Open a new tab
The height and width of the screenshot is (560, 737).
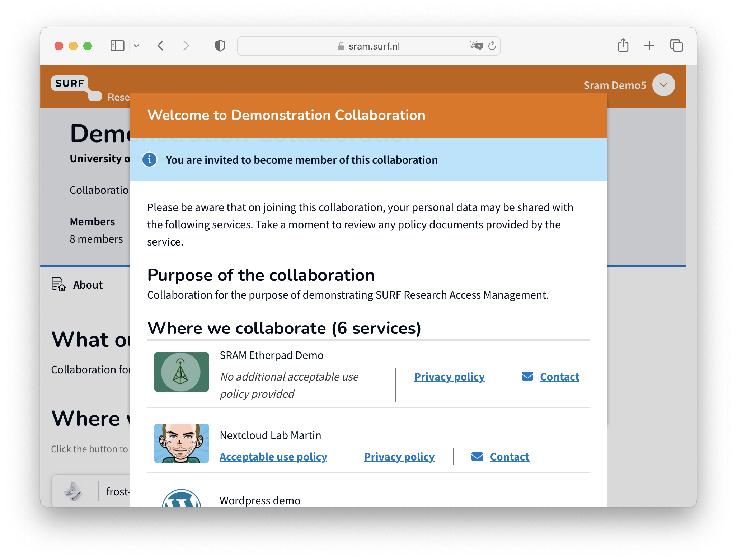tap(649, 46)
